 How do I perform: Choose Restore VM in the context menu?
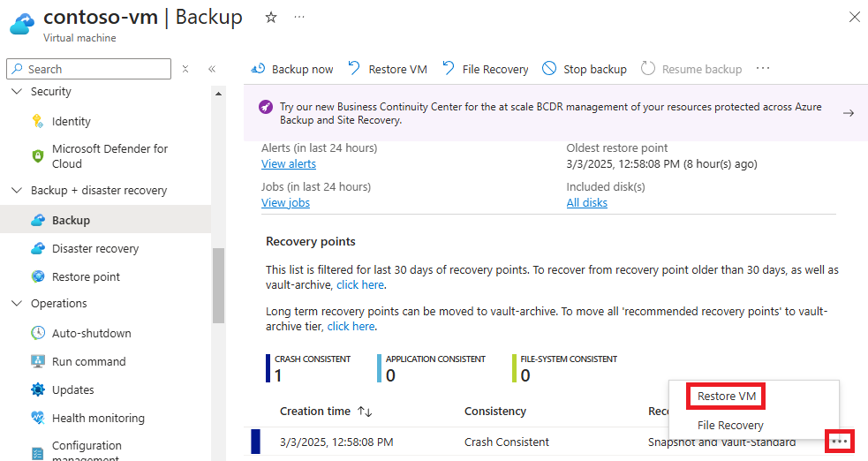tap(727, 397)
